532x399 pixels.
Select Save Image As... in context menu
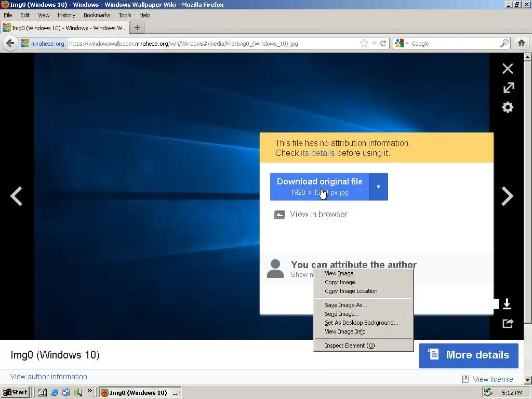363,305
